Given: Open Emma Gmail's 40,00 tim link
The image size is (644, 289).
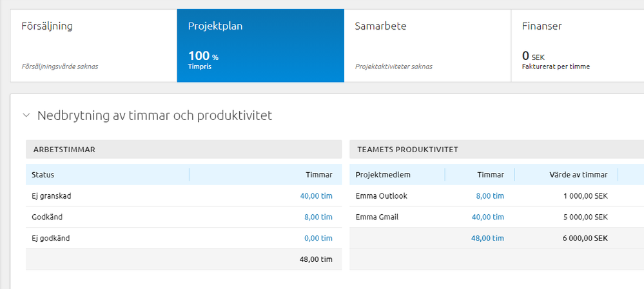Looking at the screenshot, I should click(488, 217).
